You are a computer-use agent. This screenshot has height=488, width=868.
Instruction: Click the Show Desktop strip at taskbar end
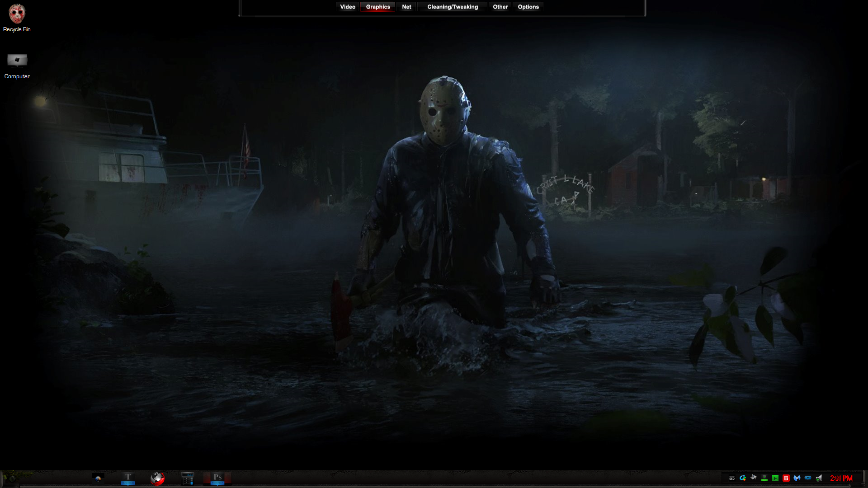tap(864, 478)
